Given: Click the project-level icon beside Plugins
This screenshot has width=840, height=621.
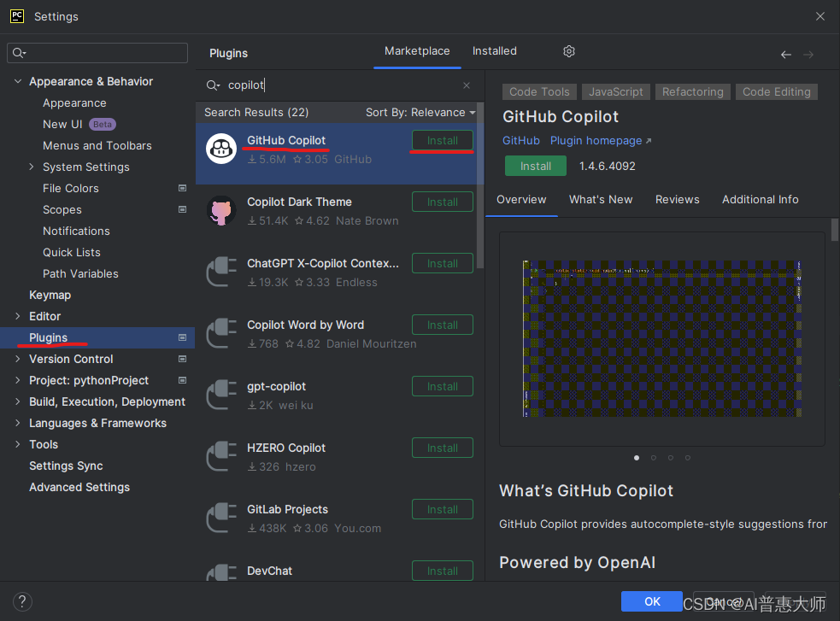Looking at the screenshot, I should [182, 337].
